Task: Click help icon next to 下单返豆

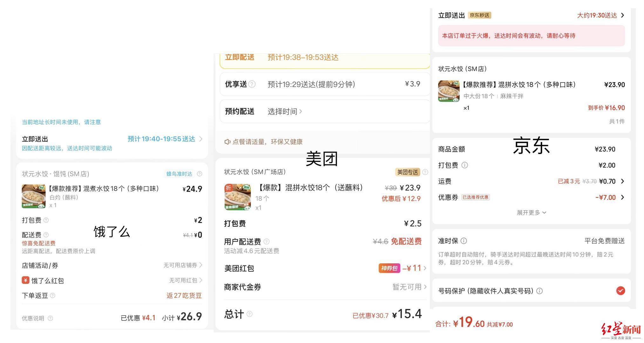Action: [x=53, y=295]
